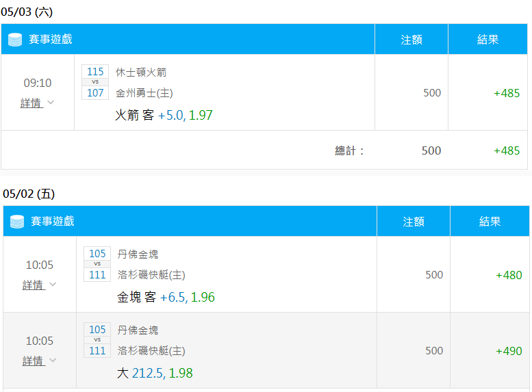532x392 pixels.
Task: Expand 詳情 for the first 10:05 Nuggets bet
Action: coord(34,285)
